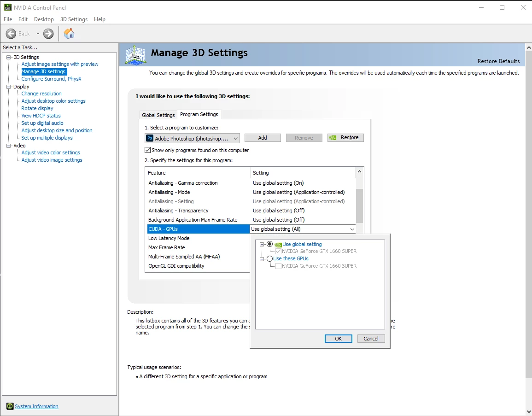Select OpenGL GDI compatibility row
Screen dimensions: 532x416
click(199, 266)
